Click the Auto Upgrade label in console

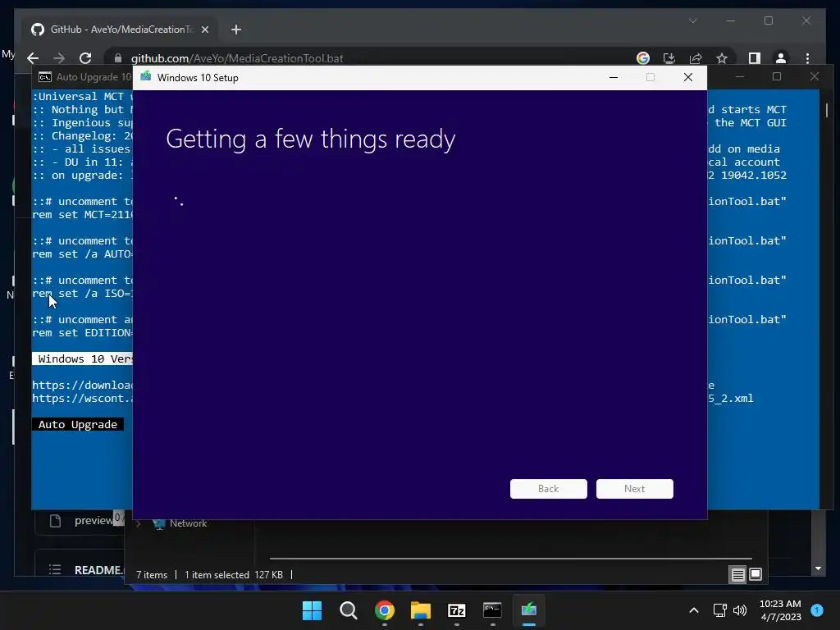pos(78,424)
